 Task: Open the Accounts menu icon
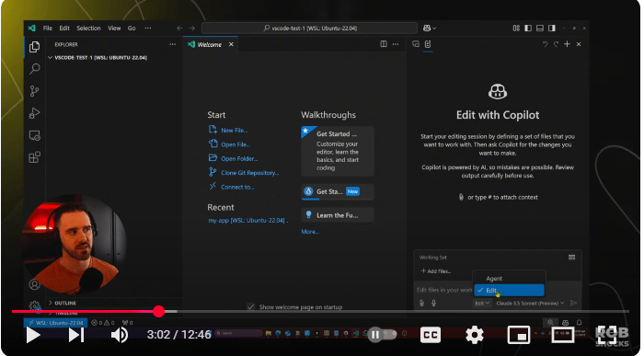click(35, 284)
